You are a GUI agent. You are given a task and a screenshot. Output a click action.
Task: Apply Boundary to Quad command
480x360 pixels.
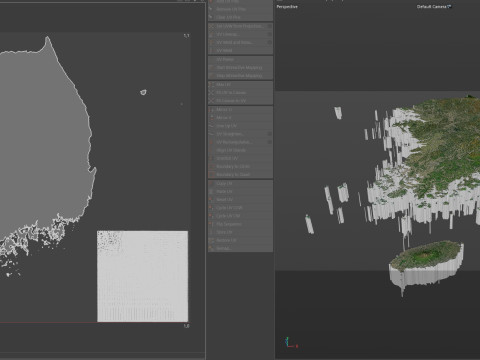pyautogui.click(x=240, y=174)
